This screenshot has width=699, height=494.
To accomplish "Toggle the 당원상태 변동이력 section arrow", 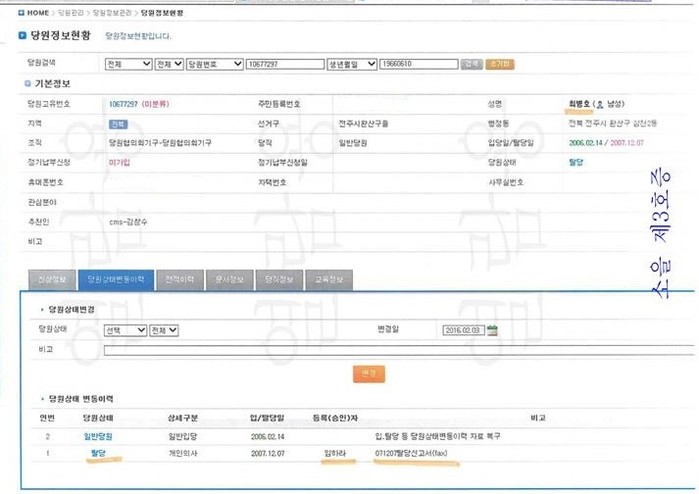I will pyautogui.click(x=30, y=399).
